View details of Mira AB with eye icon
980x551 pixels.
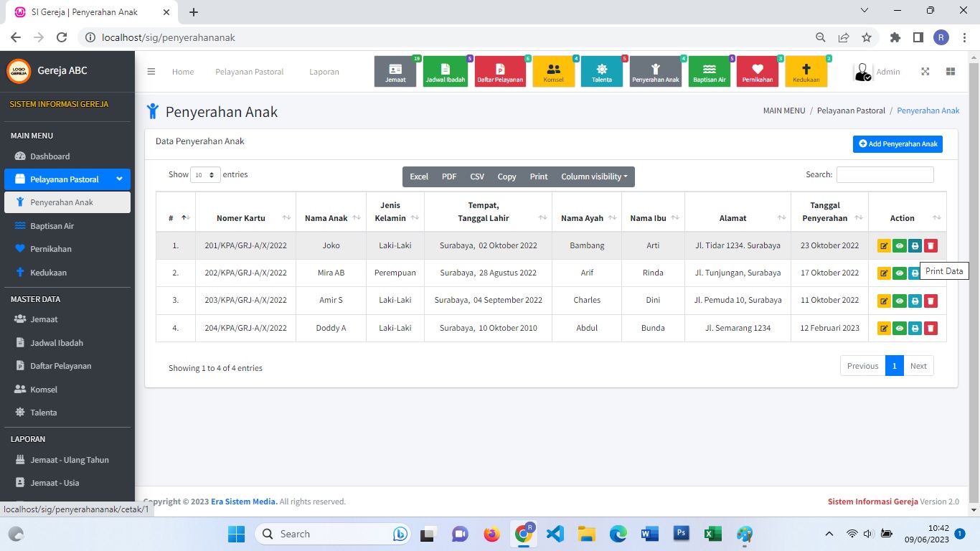click(900, 273)
